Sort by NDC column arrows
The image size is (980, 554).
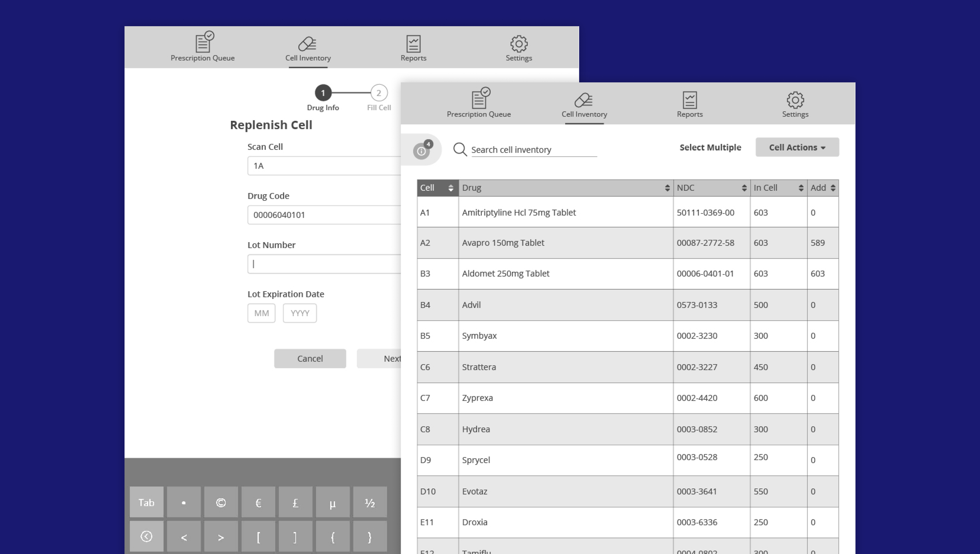744,188
